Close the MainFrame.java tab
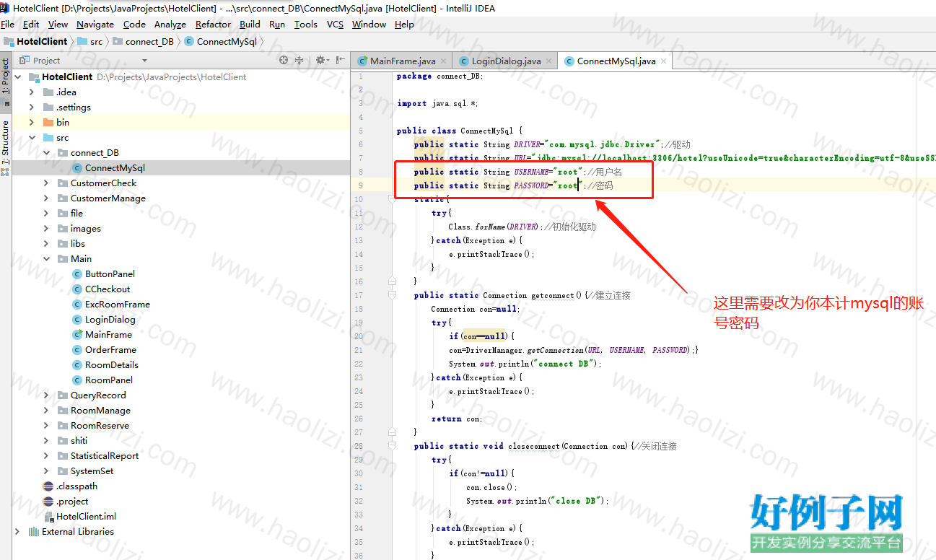This screenshot has width=936, height=560. [x=444, y=61]
